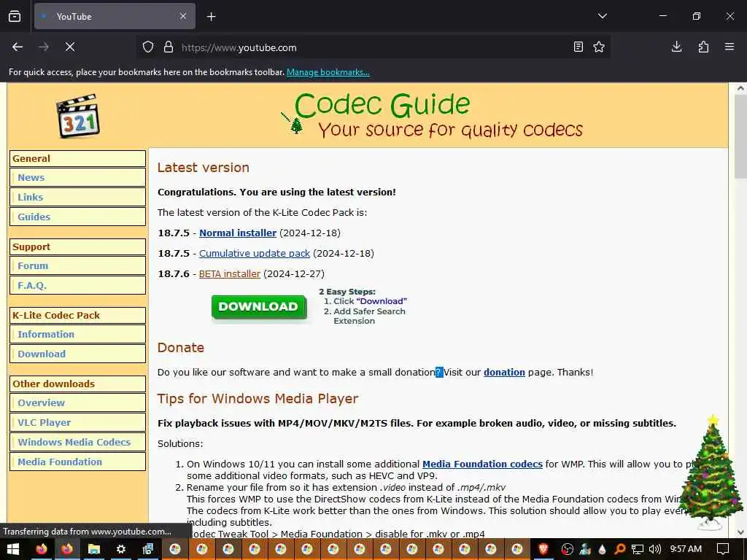Screen dimensions: 747x560
Task: Go back to the previous page
Action: (18, 47)
